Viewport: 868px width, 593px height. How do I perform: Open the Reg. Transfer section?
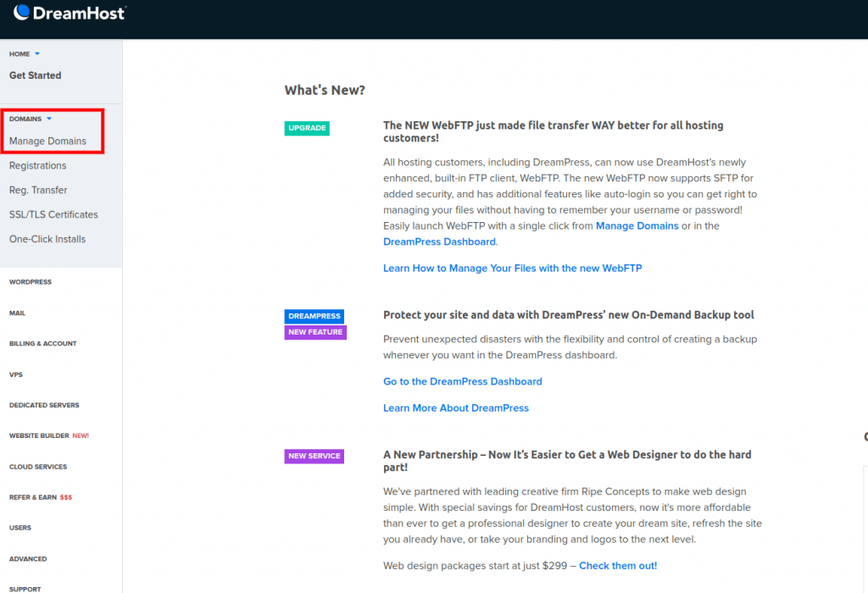pos(37,190)
